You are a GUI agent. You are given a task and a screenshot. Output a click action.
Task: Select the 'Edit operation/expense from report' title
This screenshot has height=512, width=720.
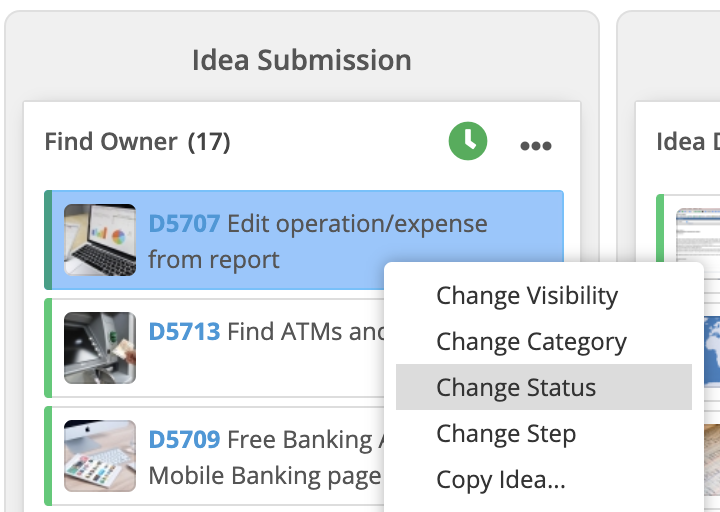pos(318,242)
